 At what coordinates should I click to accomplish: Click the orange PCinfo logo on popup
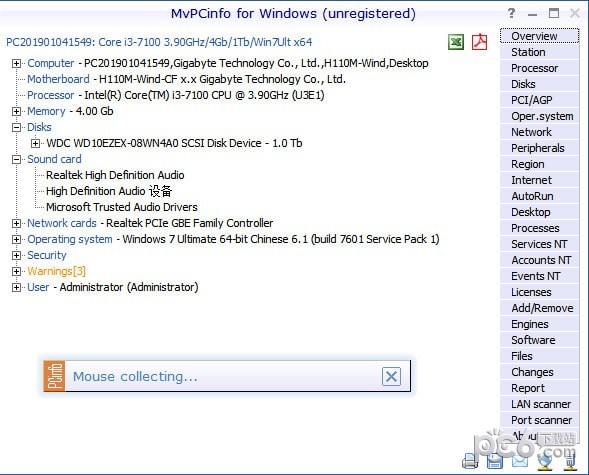pos(54,376)
